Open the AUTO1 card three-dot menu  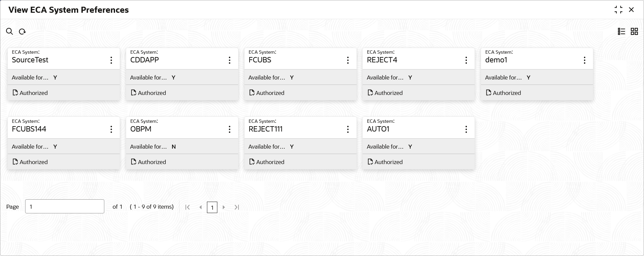pyautogui.click(x=466, y=130)
